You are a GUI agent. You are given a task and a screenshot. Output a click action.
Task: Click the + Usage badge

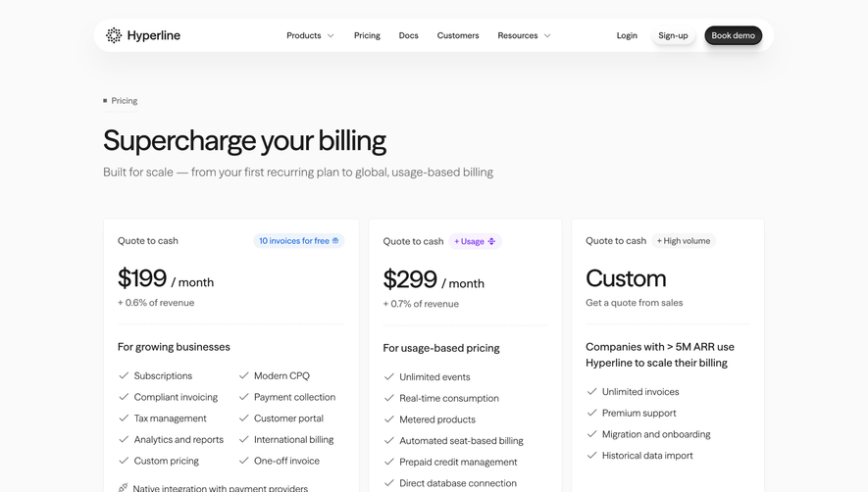[x=475, y=241]
